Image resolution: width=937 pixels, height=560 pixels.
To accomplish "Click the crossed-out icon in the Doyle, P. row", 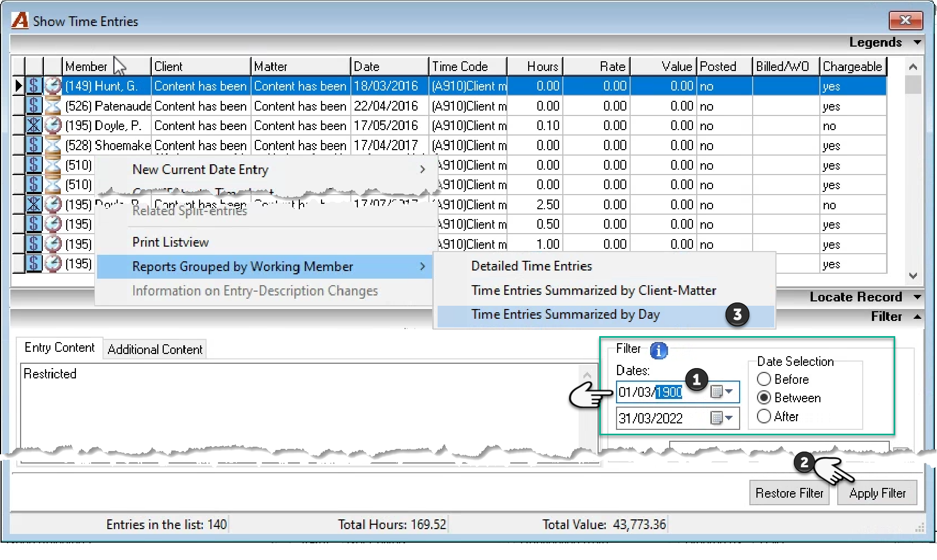I will pyautogui.click(x=34, y=125).
